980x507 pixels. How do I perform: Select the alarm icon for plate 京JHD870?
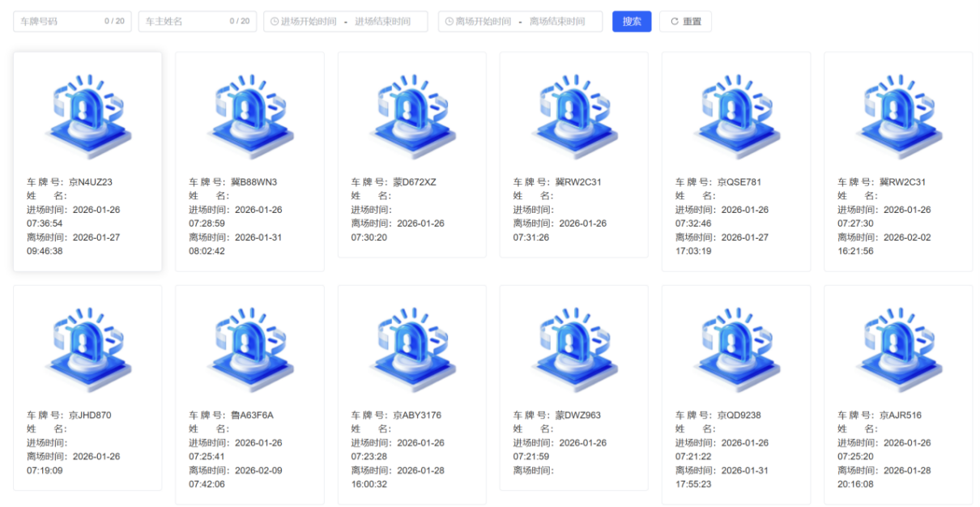(x=87, y=349)
